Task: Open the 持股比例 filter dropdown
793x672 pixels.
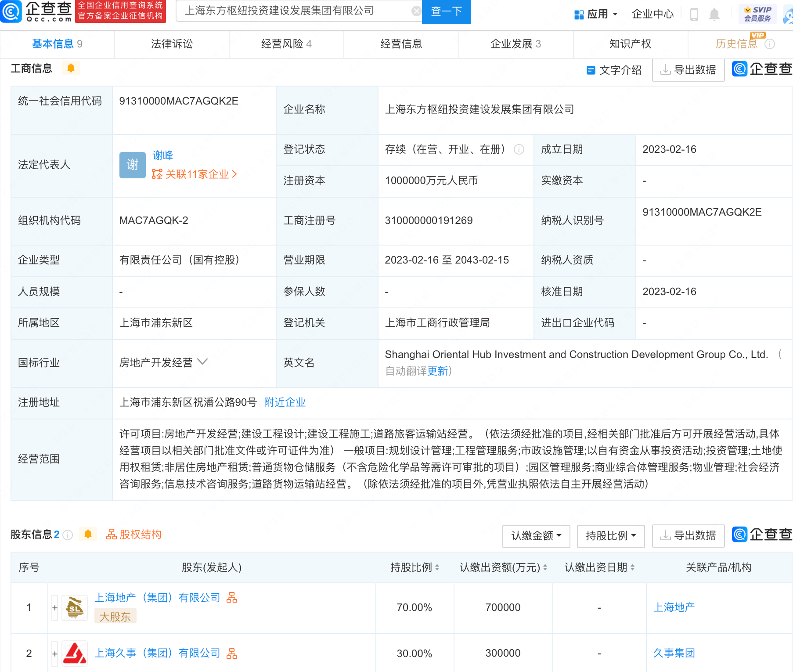Action: tap(611, 536)
